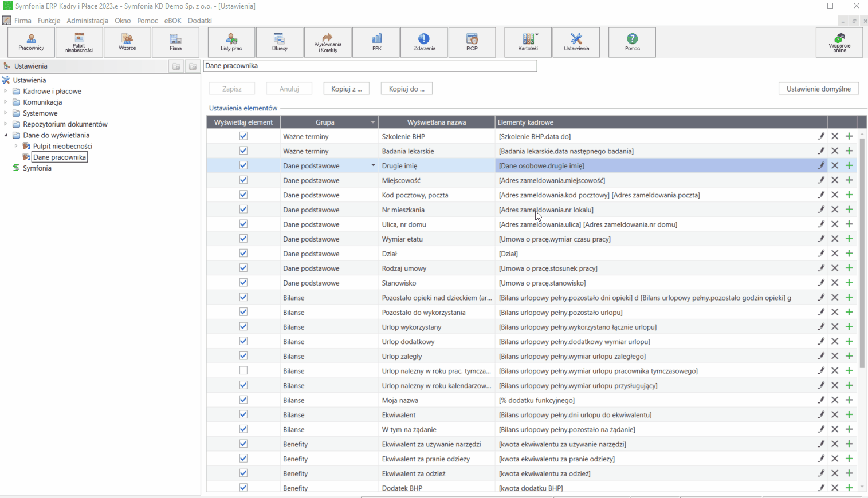
Task: Expand the Systemowe tree node
Action: click(6, 113)
